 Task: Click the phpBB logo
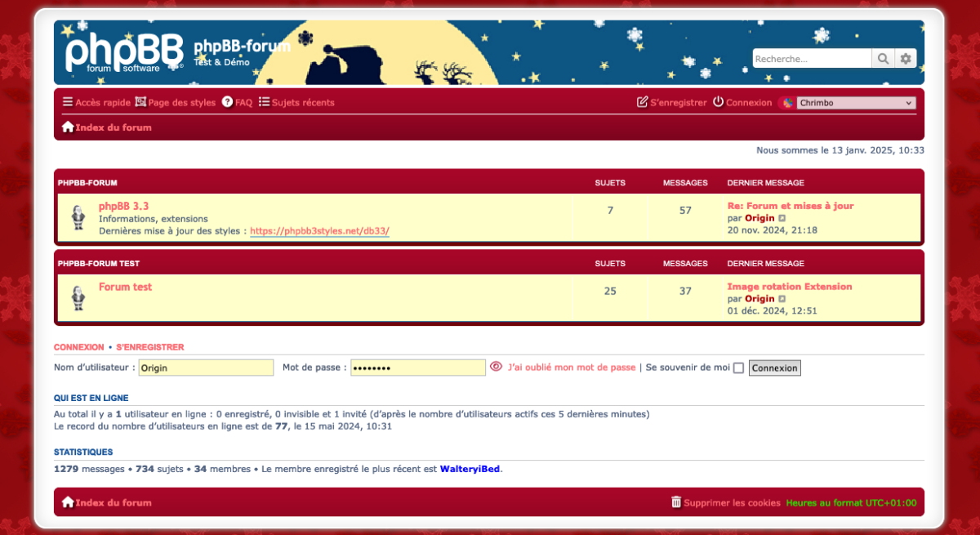(124, 53)
